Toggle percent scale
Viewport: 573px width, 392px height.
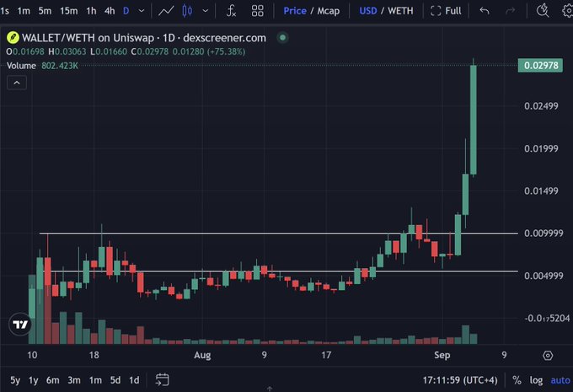point(517,380)
